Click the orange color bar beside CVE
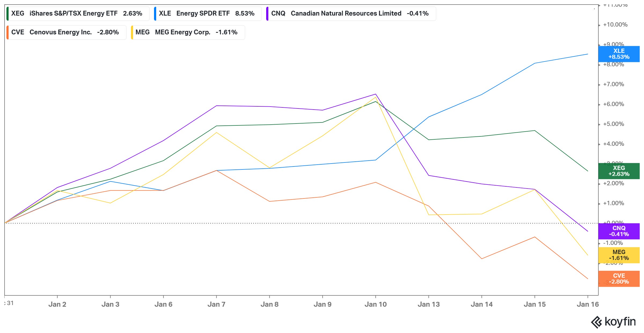Viewport: 644px width, 333px height. 8,32
